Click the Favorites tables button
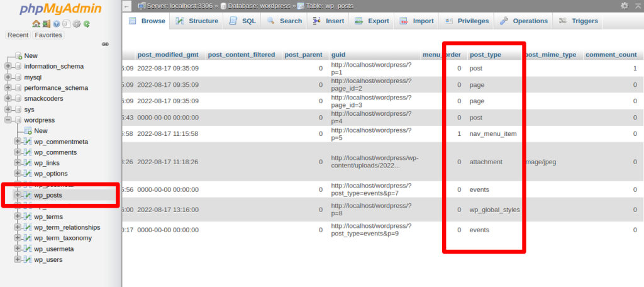This screenshot has width=644, height=287. click(x=48, y=35)
